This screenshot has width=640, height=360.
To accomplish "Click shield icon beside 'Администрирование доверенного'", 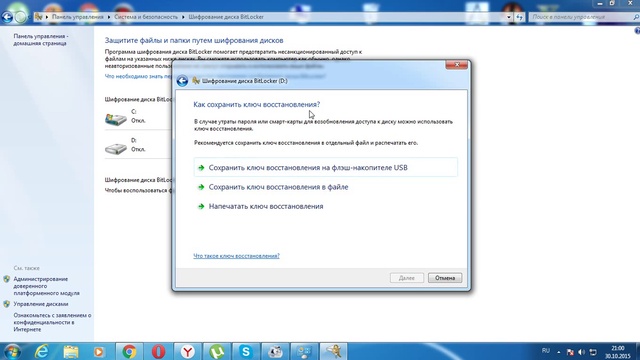I will coord(7,279).
